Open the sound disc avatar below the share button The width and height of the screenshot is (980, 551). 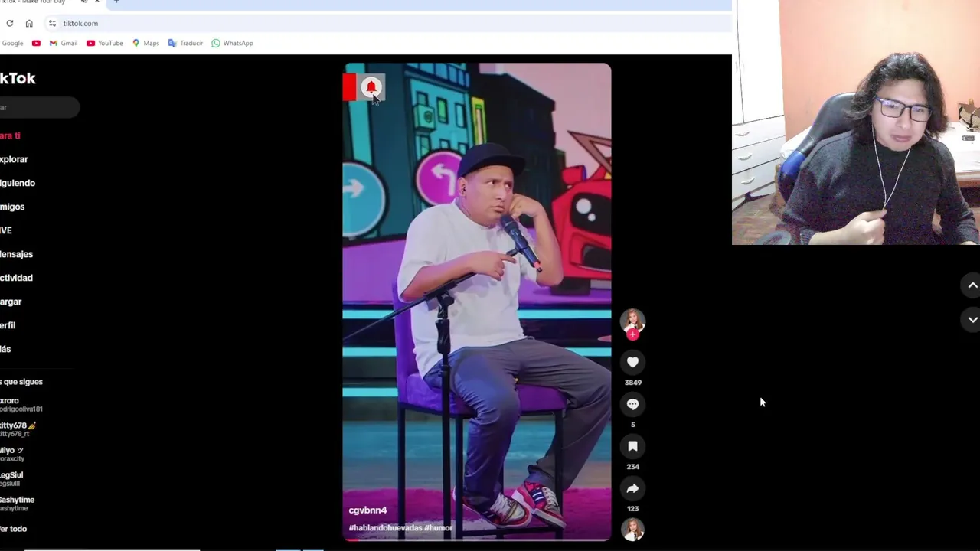(632, 530)
